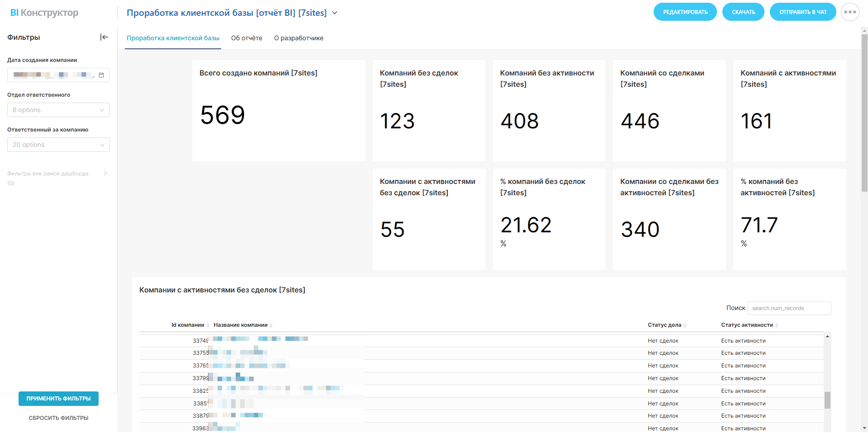Open the three-dots more options menu
868x433 pixels.
click(x=850, y=12)
